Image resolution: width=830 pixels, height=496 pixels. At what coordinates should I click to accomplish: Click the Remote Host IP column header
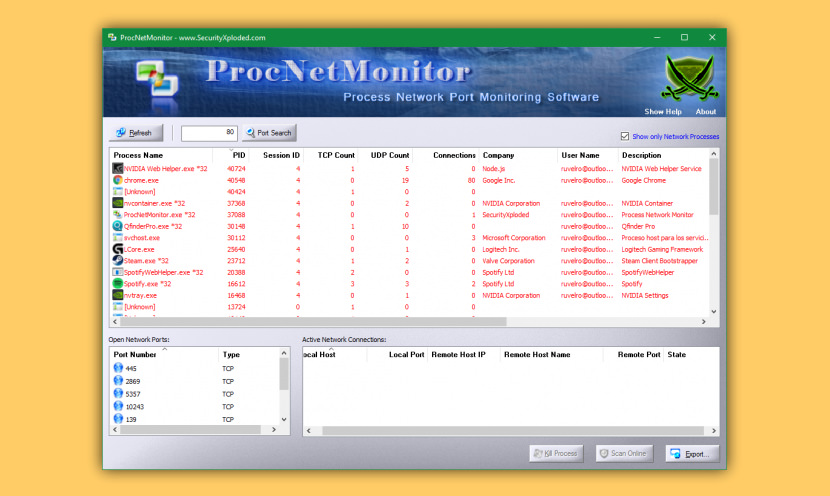464,355
